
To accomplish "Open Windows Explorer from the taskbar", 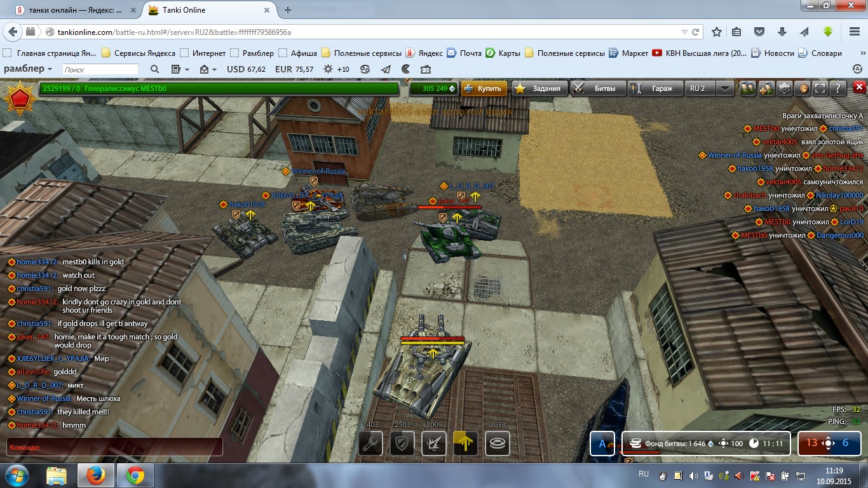I will (x=57, y=475).
